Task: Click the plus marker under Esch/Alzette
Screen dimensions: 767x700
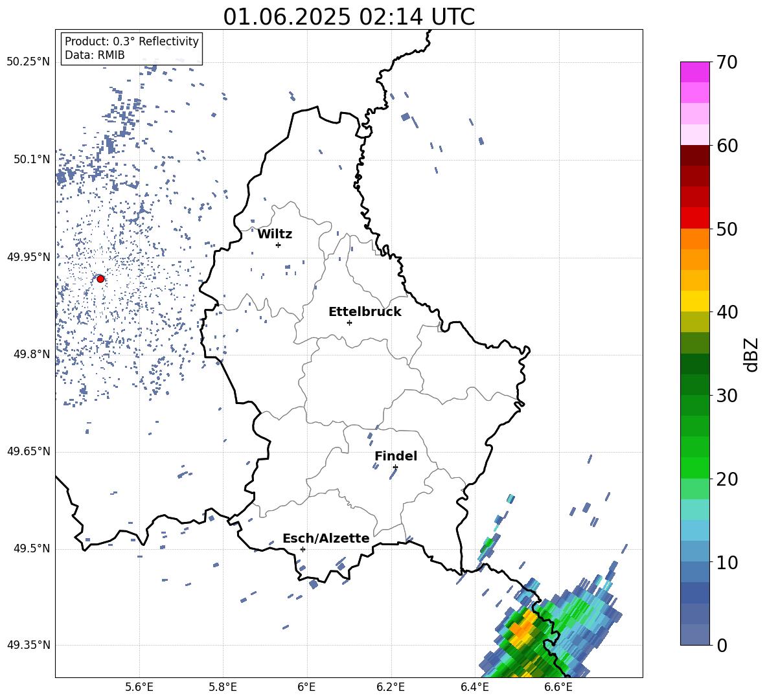Action: pos(303,549)
